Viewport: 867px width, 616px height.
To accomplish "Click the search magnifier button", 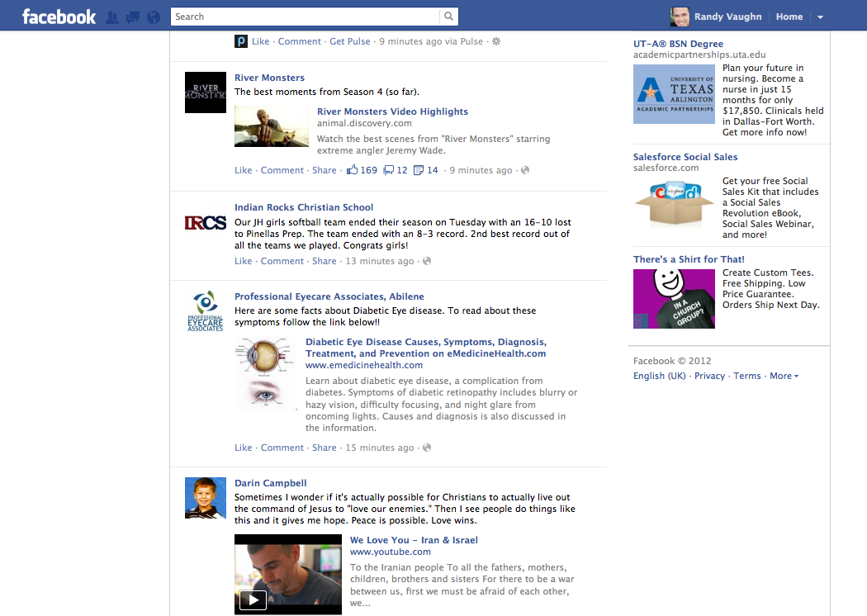I will (449, 17).
